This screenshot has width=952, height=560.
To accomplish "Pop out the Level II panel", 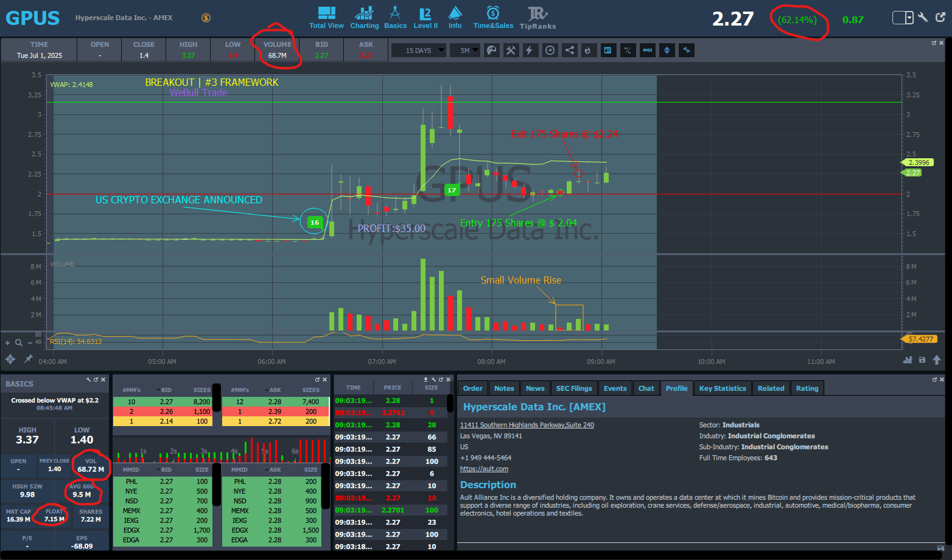I will [x=317, y=379].
